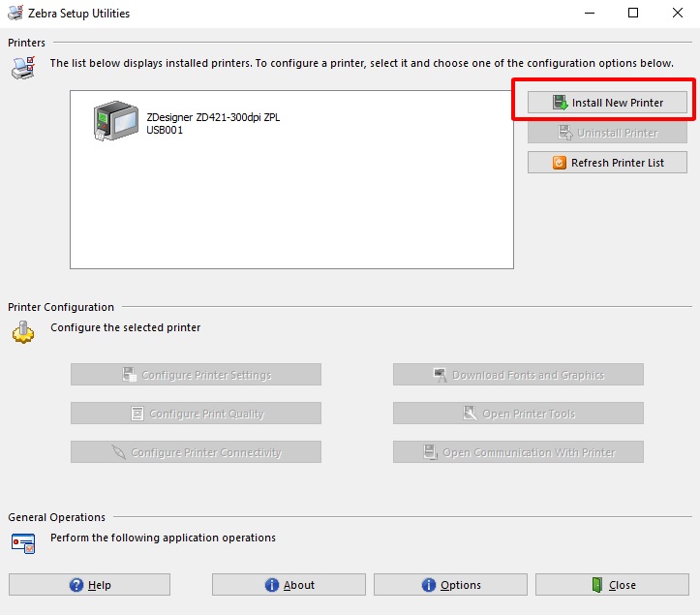Open Configure Printer Connectivity
Screen dimensions: 700x615
coord(196,452)
